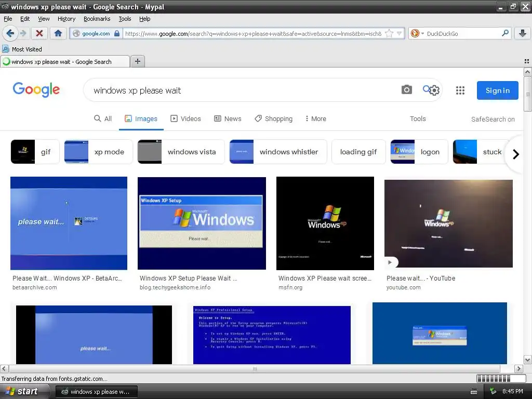532x399 pixels.
Task: Open the Windows XP Setup Please Wait thumbnail
Action: coord(202,223)
